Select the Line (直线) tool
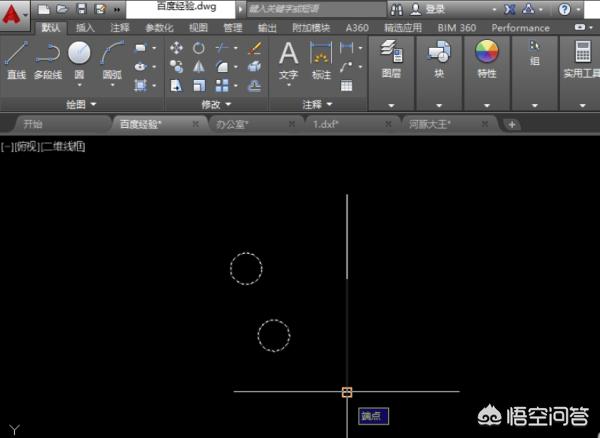Image resolution: width=600 pixels, height=438 pixels. (16, 58)
